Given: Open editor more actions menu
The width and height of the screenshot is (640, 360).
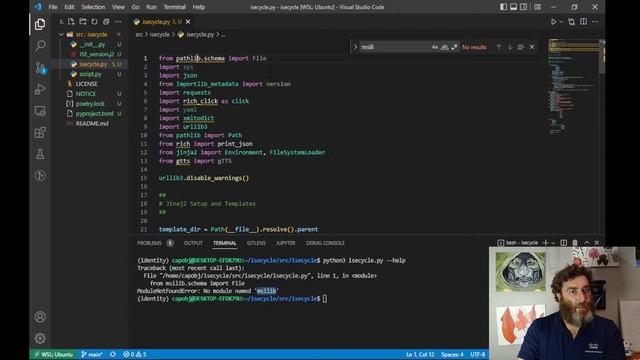Looking at the screenshot, I should pyautogui.click(x=595, y=22).
